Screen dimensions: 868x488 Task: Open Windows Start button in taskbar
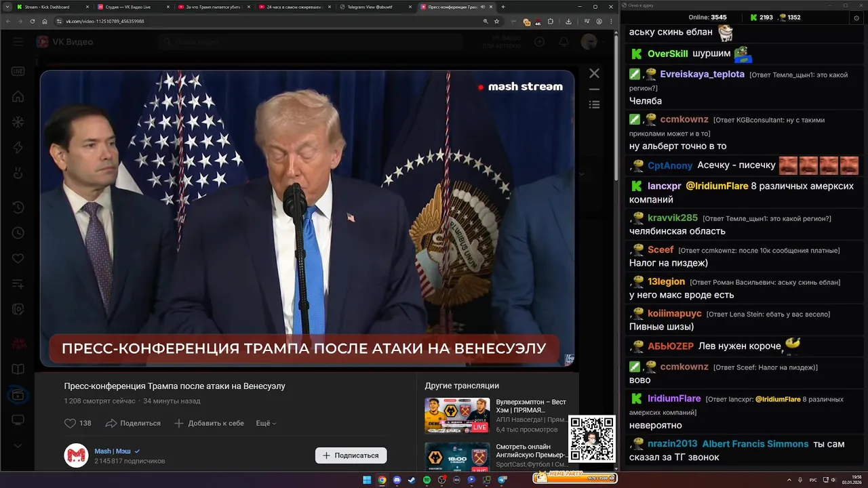coord(367,480)
